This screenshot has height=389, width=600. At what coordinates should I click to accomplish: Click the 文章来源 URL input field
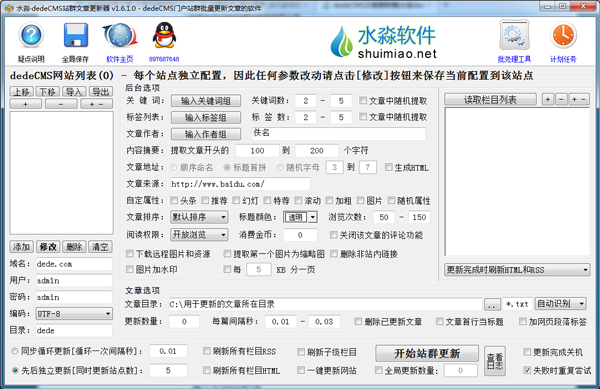point(240,184)
